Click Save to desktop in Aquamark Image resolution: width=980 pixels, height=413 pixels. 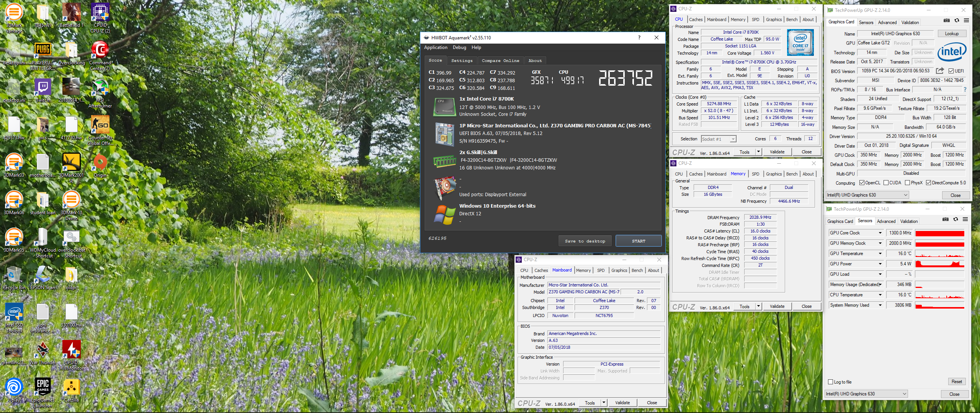[585, 241]
